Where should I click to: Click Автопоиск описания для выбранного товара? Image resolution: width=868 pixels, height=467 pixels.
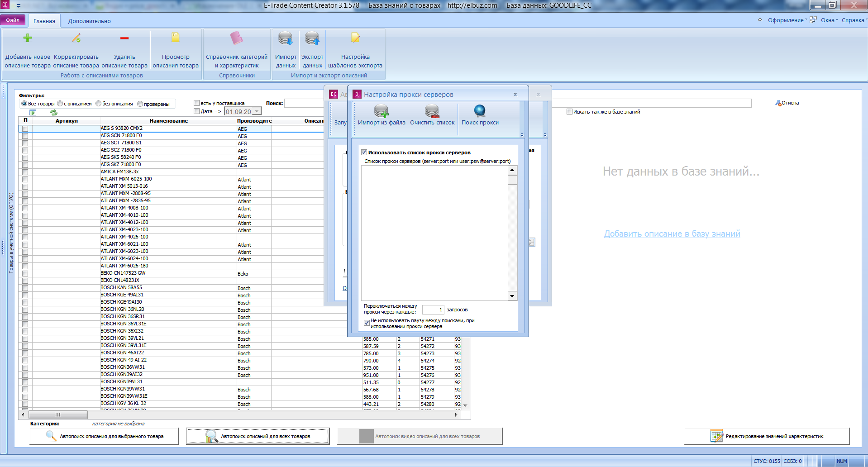104,436
